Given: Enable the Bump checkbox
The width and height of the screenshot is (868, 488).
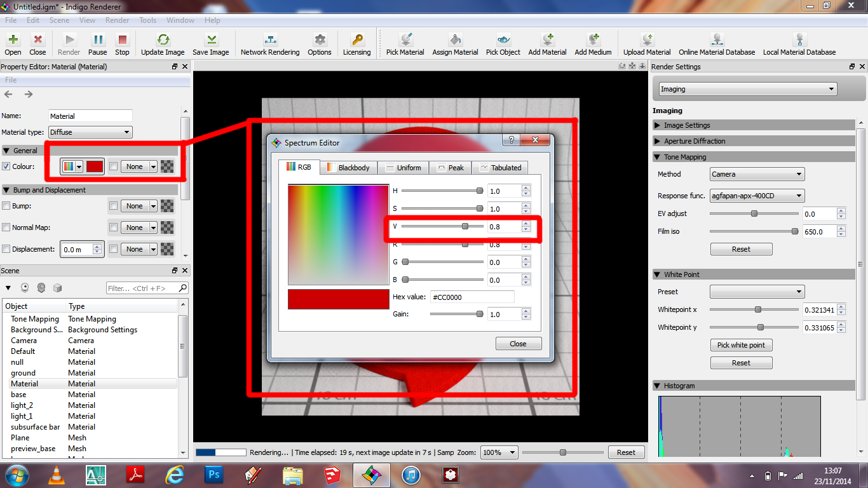Looking at the screenshot, I should pyautogui.click(x=6, y=206).
